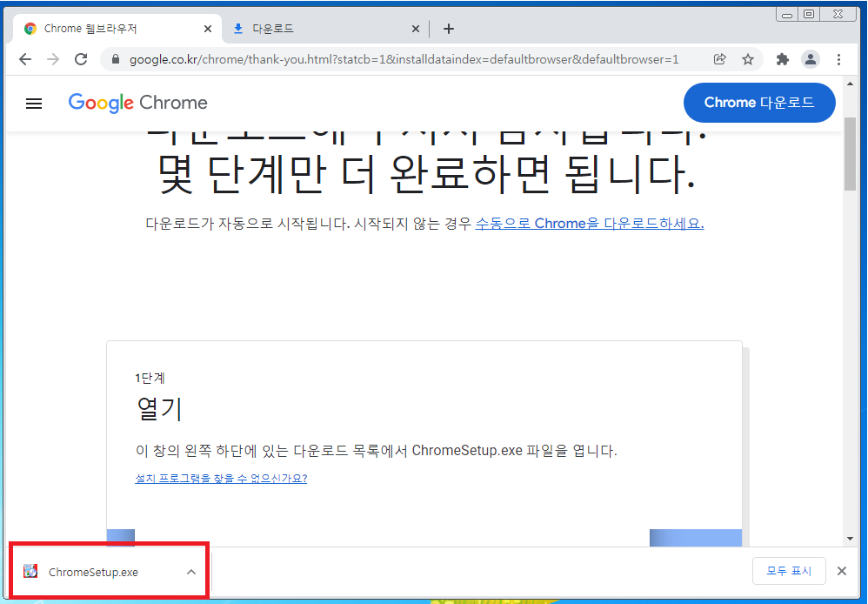
Task: Share this page using the share icon
Action: pyautogui.click(x=719, y=59)
